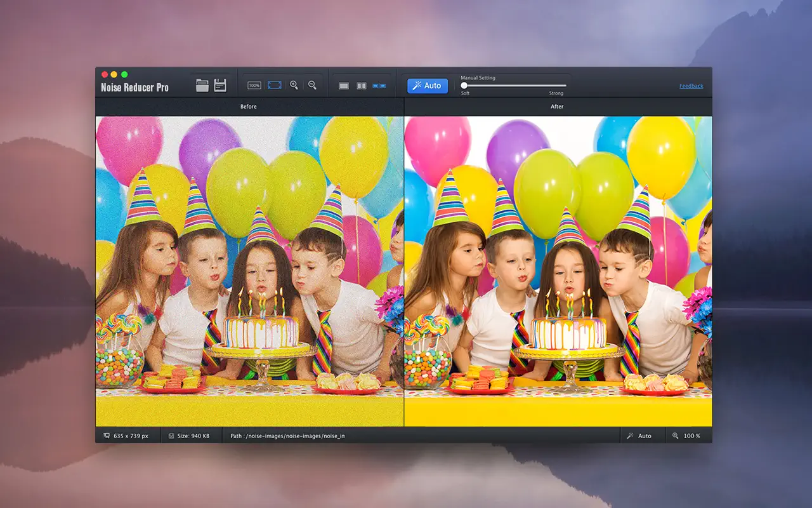Image resolution: width=812 pixels, height=508 pixels.
Task: Click the file path text in status bar
Action: pos(287,436)
